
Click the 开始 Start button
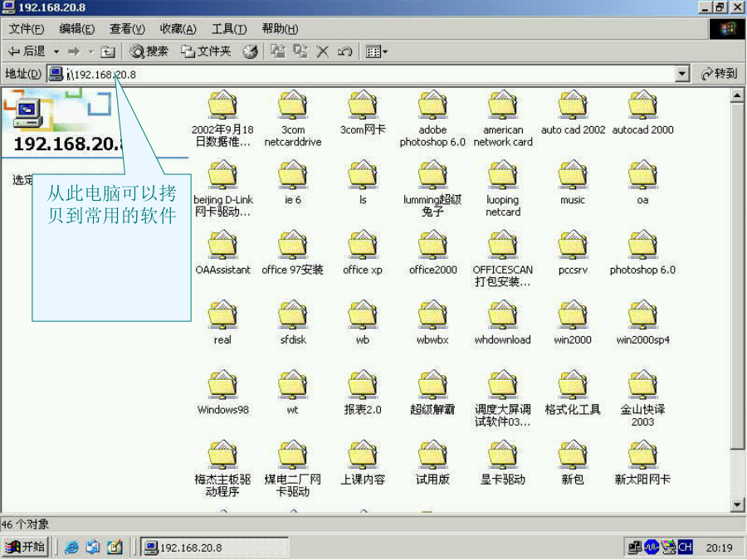tap(25, 547)
